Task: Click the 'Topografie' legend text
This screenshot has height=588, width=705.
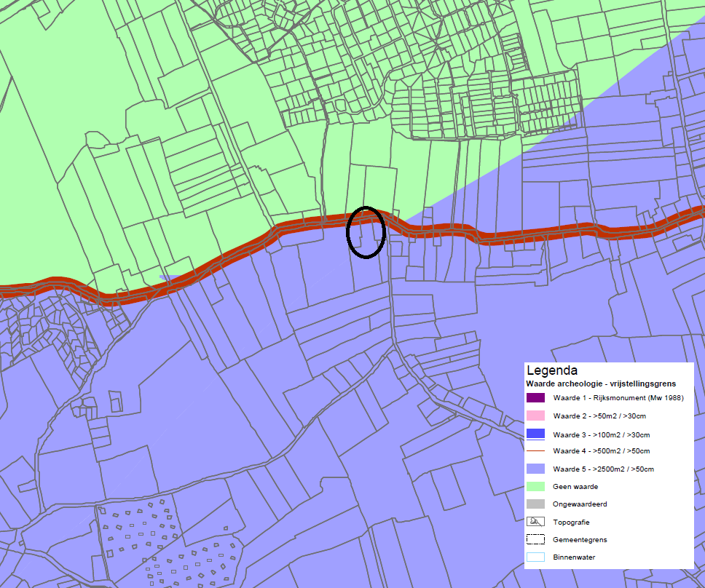Action: [571, 522]
